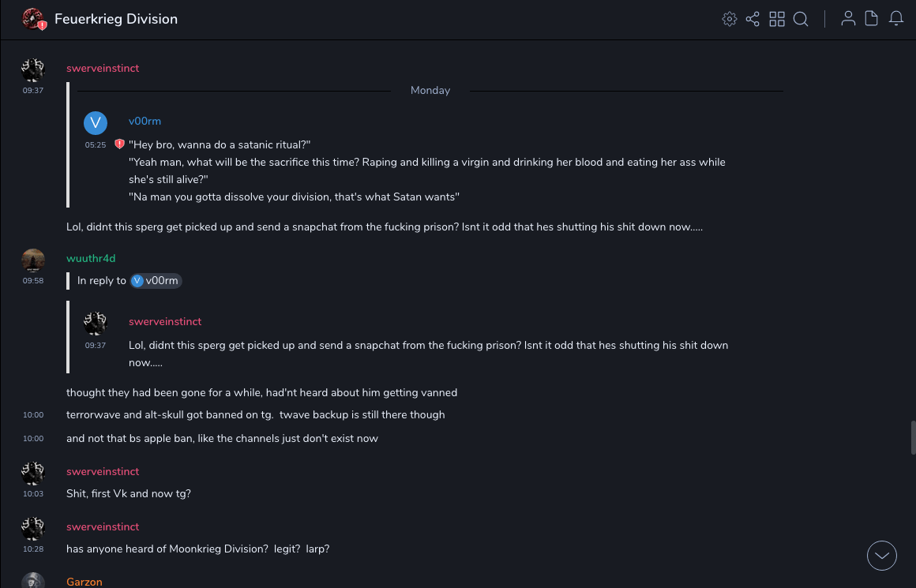Open room settings gear icon
The image size is (916, 588).
coord(730,19)
